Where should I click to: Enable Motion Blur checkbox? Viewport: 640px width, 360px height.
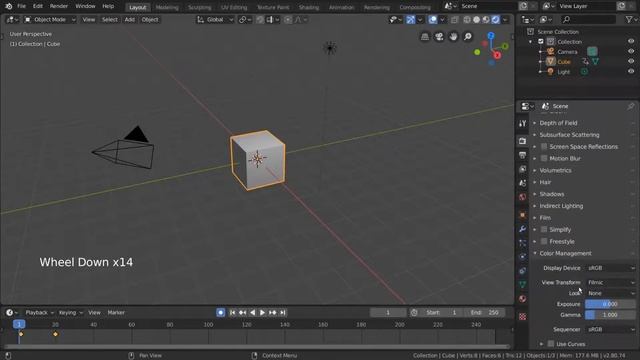(x=544, y=158)
